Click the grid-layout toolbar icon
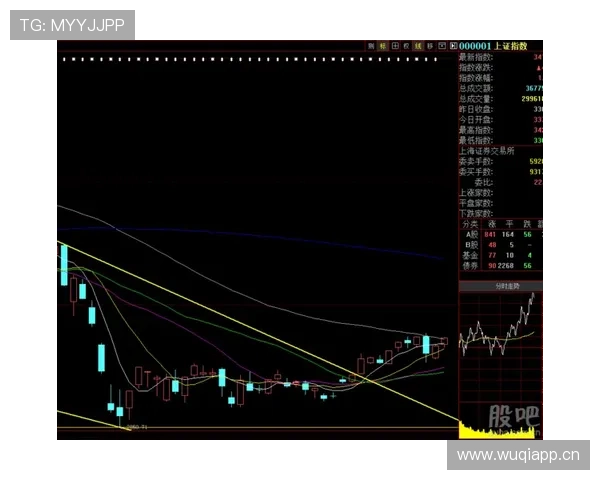The width and height of the screenshot is (600, 480). click(395, 46)
